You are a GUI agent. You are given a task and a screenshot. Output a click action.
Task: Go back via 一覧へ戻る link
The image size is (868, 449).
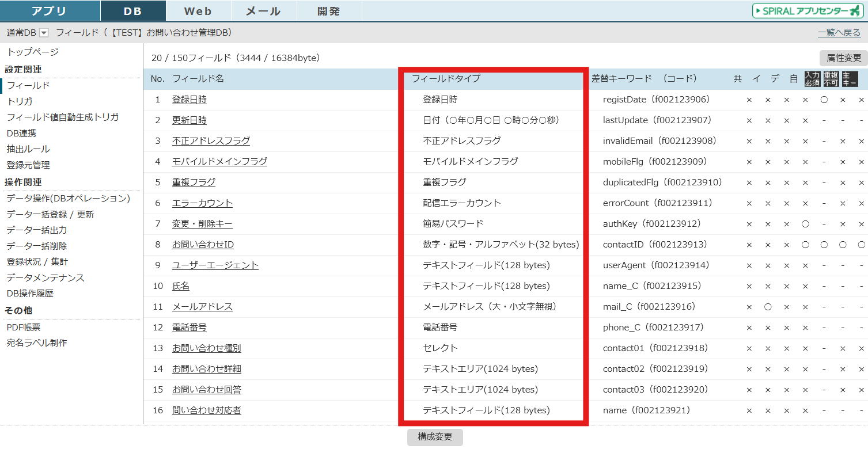pos(839,33)
